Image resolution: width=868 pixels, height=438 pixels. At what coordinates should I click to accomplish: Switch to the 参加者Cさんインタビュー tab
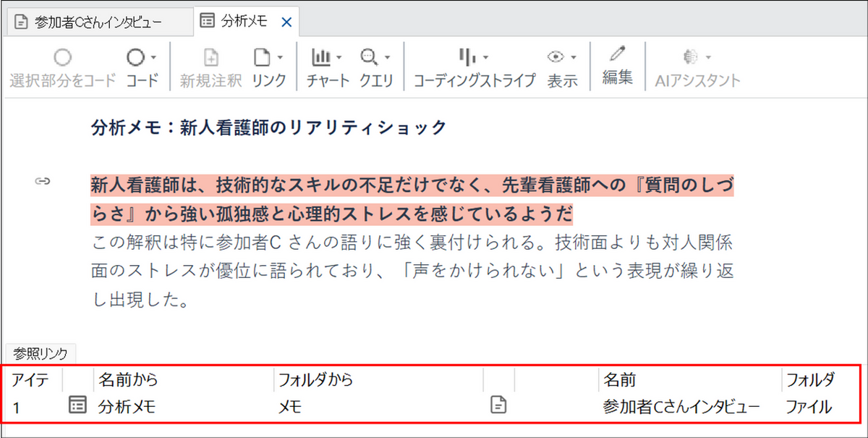98,22
